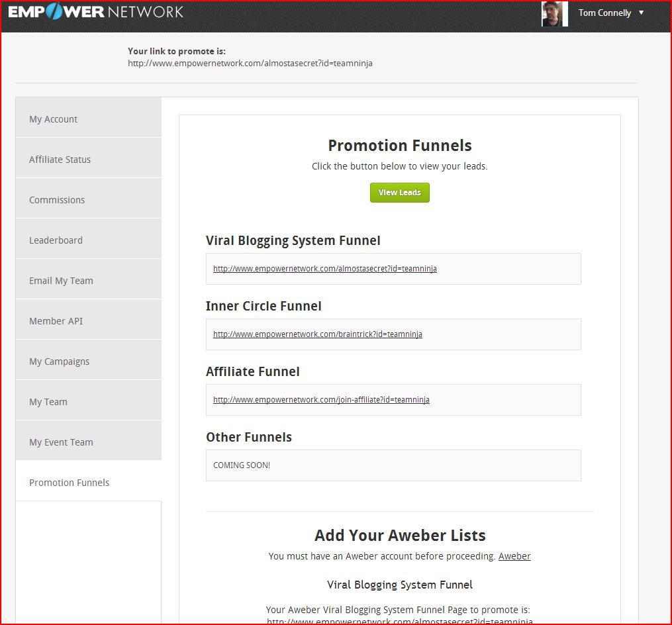Select Promotion Funnels sidebar tab

89,481
